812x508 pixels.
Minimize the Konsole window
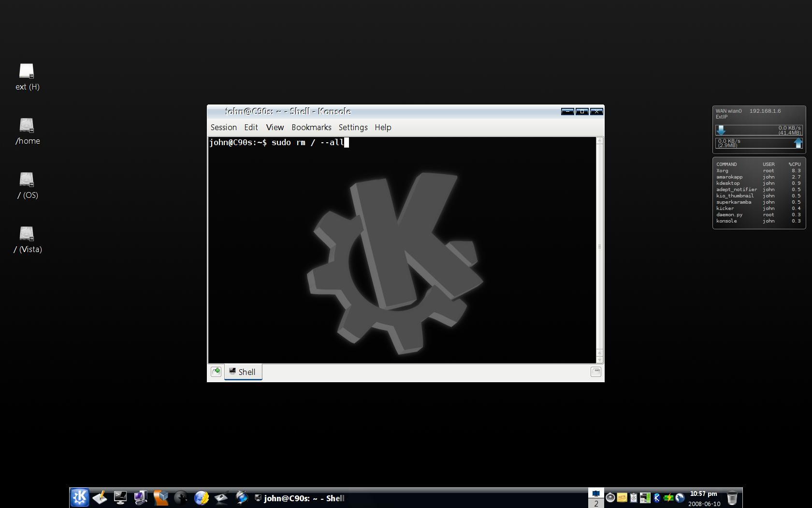567,112
